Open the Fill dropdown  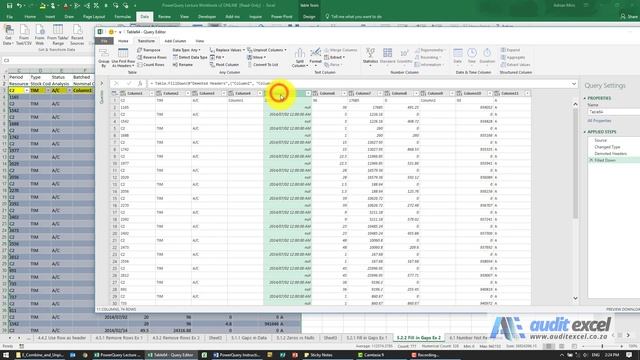tap(217, 58)
